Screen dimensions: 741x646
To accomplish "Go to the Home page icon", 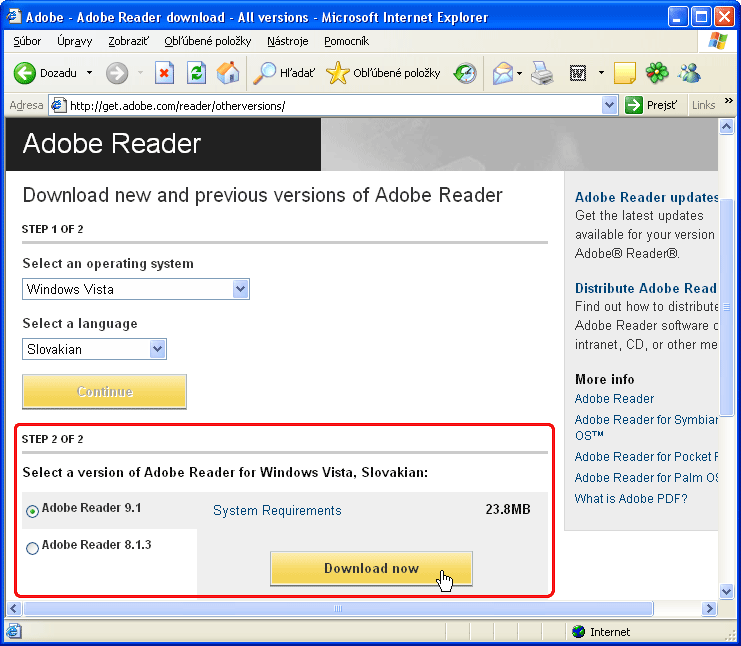I will pos(228,73).
